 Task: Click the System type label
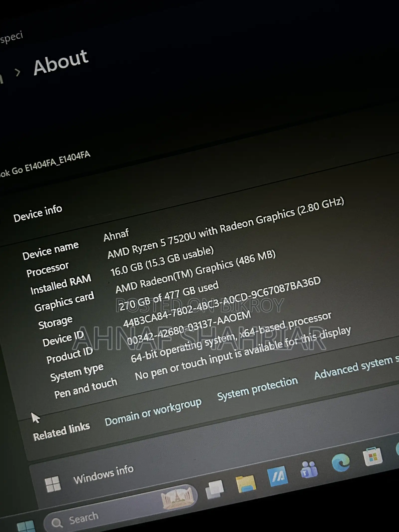click(77, 372)
